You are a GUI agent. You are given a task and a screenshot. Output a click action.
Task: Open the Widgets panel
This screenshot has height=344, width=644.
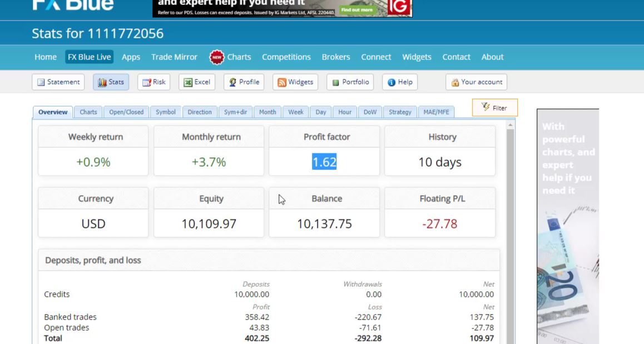click(x=295, y=82)
